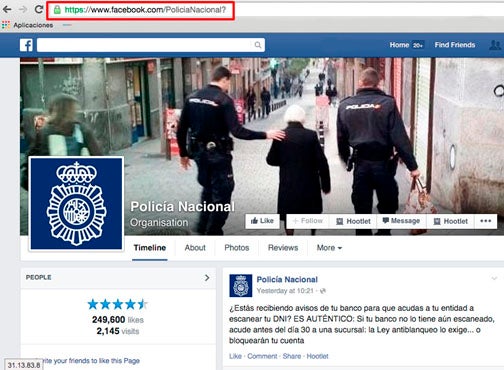
Task: Click the star rating display
Action: coord(117,304)
